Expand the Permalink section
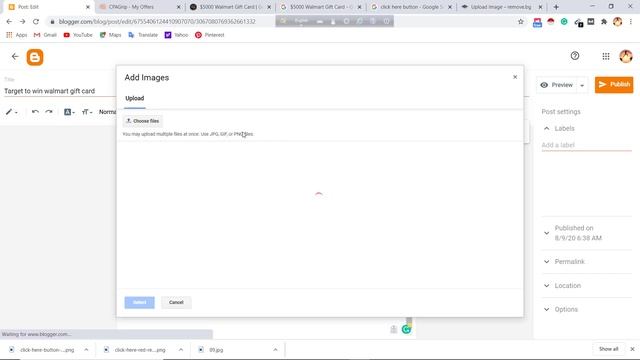 [x=547, y=262]
